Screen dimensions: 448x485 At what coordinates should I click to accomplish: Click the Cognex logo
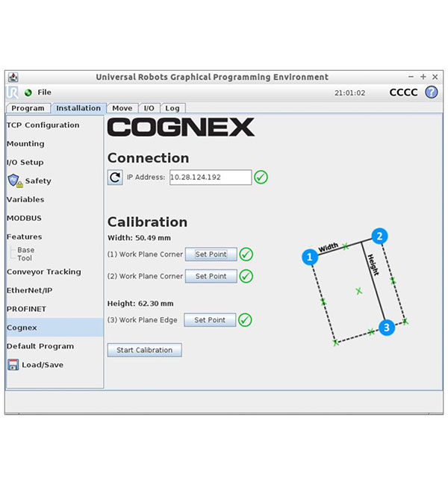coord(181,127)
